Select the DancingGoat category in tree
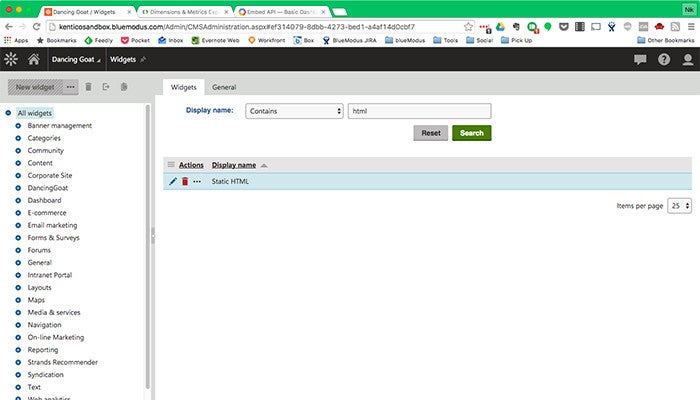Image resolution: width=700 pixels, height=400 pixels. (48, 188)
